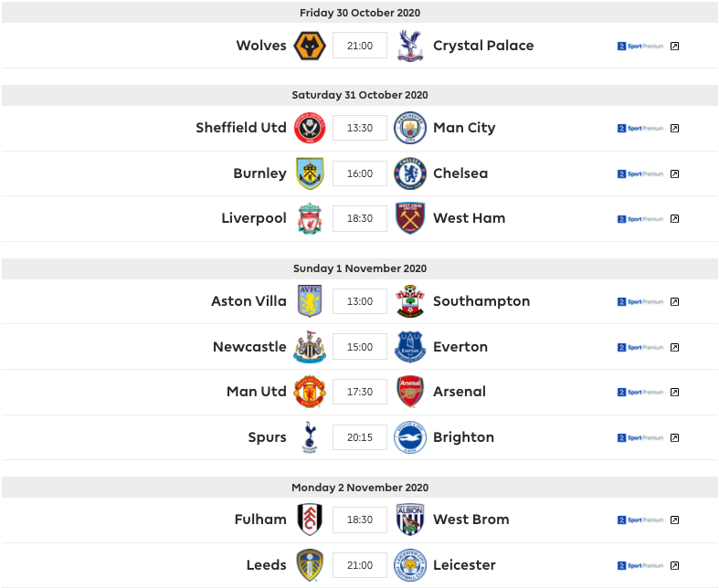
Task: Open 2Sport Premium link for Newcastle v Everton
Action: [x=640, y=347]
